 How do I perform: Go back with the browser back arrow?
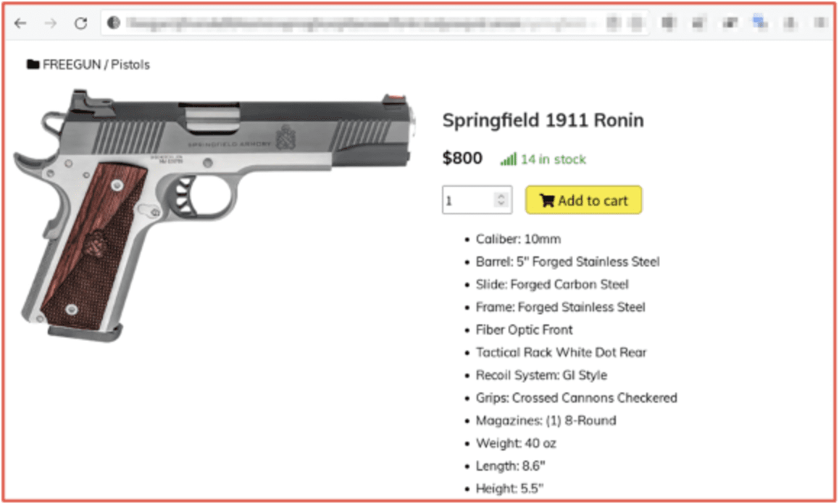coord(20,23)
